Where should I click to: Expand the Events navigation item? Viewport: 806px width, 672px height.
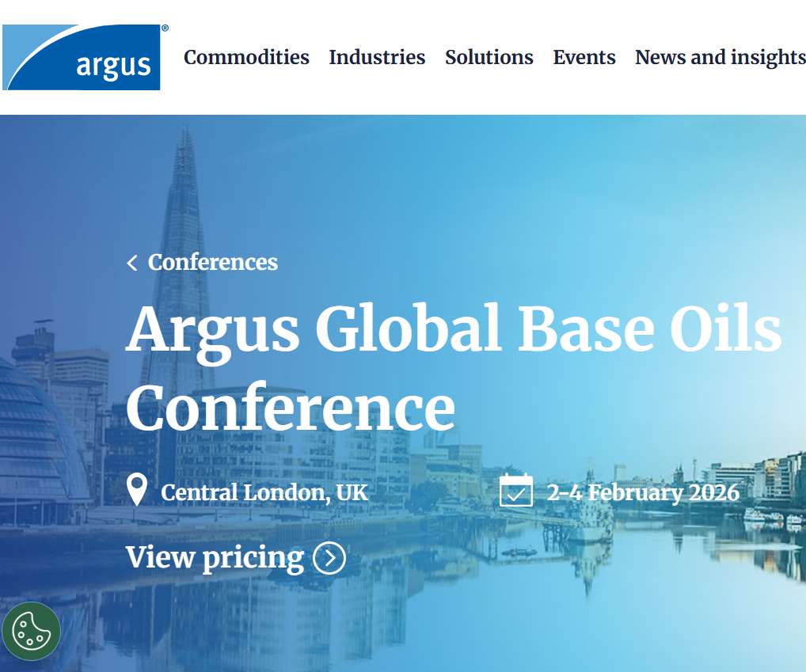tap(584, 58)
